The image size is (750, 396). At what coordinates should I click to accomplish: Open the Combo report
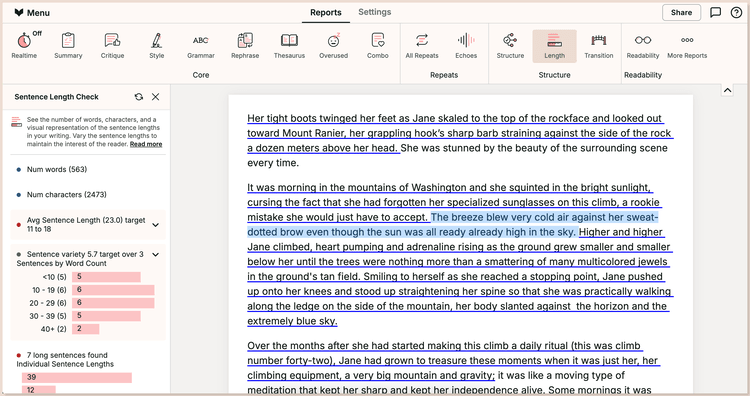coord(378,46)
